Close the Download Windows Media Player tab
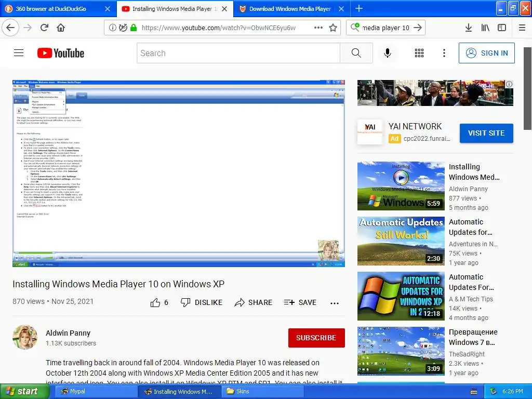 [x=341, y=9]
